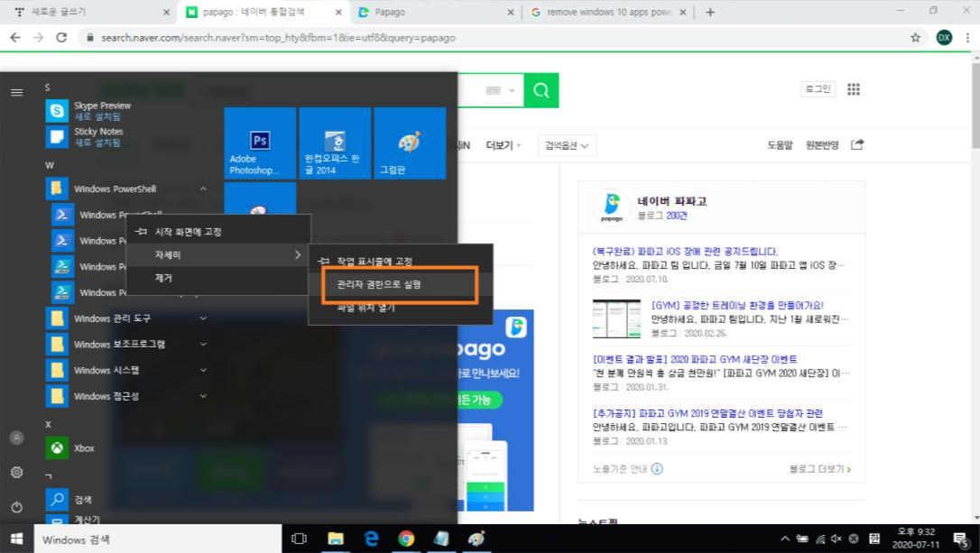This screenshot has width=980, height=553.
Task: Switch to 새로운 글쓰기 tab
Action: (x=93, y=12)
